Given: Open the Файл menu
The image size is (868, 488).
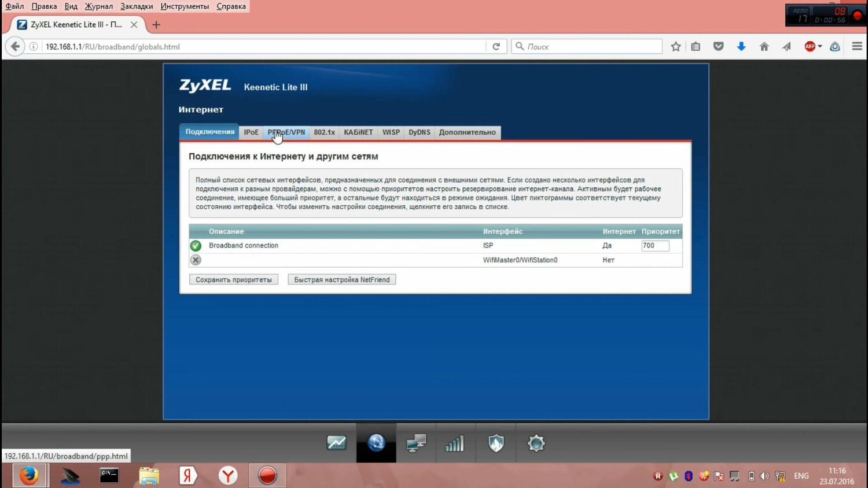Looking at the screenshot, I should tap(15, 6).
